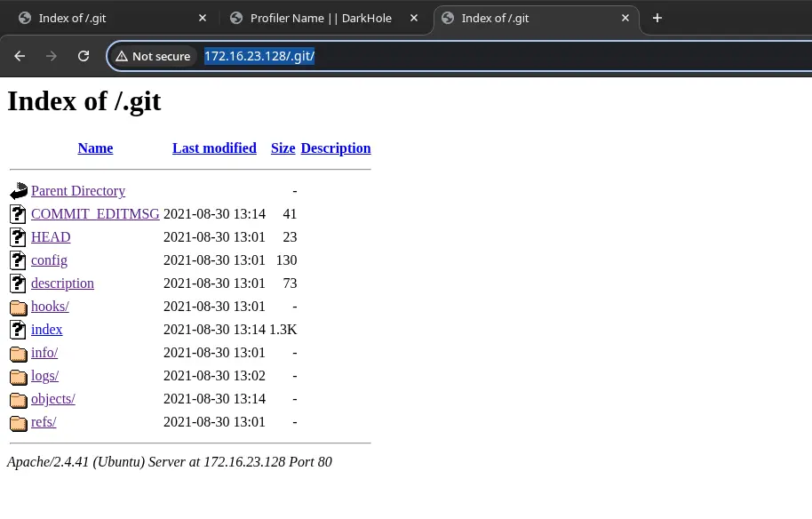
Task: Open the HEAD file link
Action: point(51,237)
